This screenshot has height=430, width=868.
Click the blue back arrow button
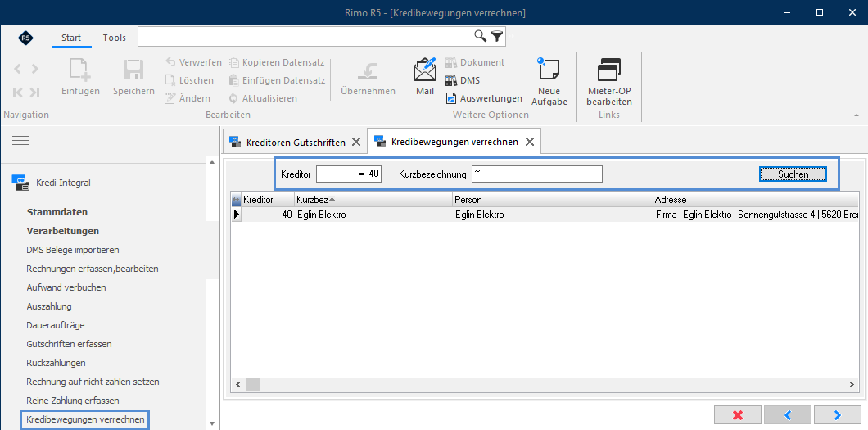click(787, 415)
